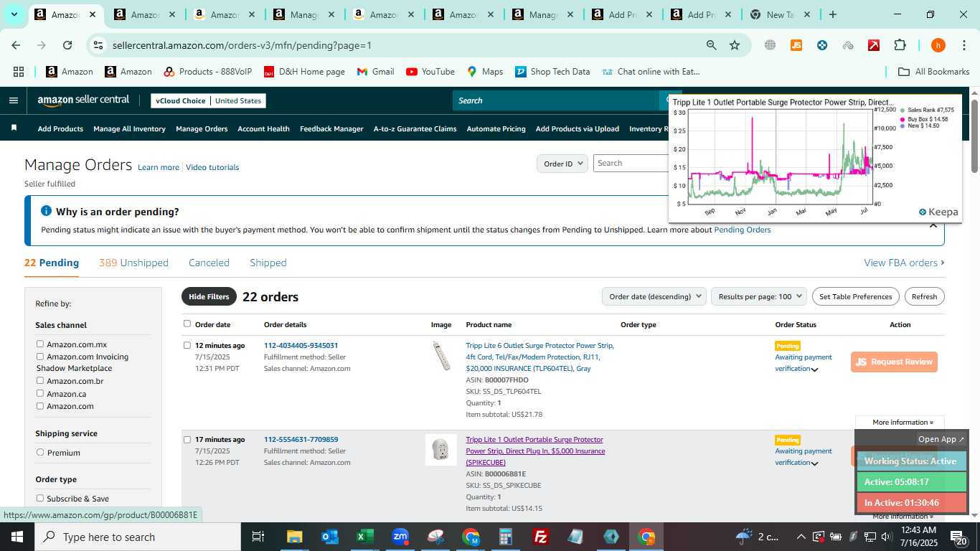The image size is (980, 551).
Task: Open the blue circular extension icon
Action: [x=822, y=45]
